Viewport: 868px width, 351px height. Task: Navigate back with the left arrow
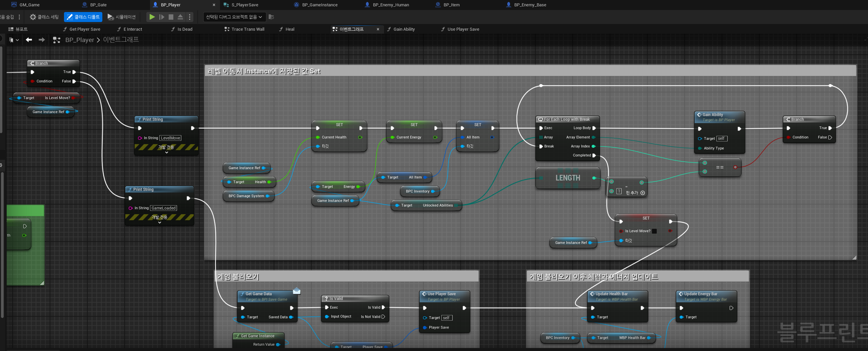[29, 40]
